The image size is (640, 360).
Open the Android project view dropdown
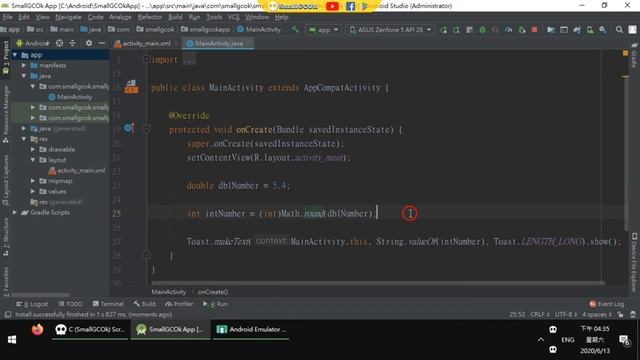point(33,43)
